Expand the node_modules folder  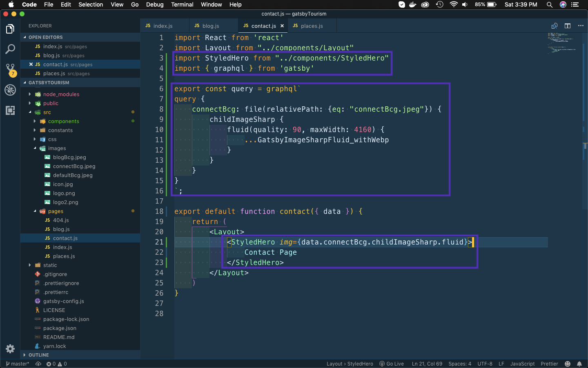click(61, 94)
